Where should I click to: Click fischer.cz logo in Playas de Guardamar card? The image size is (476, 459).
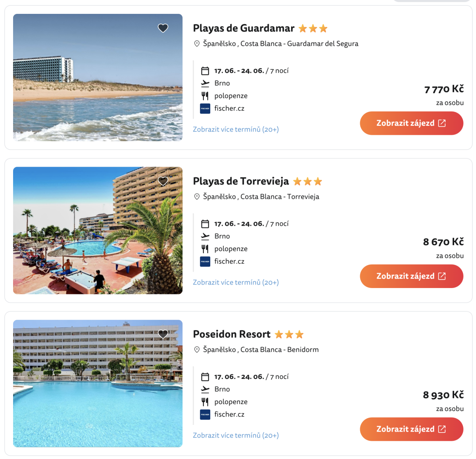click(x=205, y=108)
